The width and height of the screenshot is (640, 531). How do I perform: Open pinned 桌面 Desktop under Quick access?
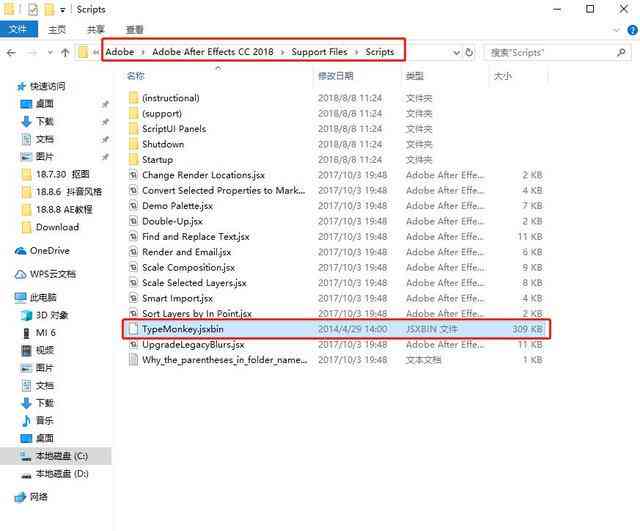[x=44, y=104]
